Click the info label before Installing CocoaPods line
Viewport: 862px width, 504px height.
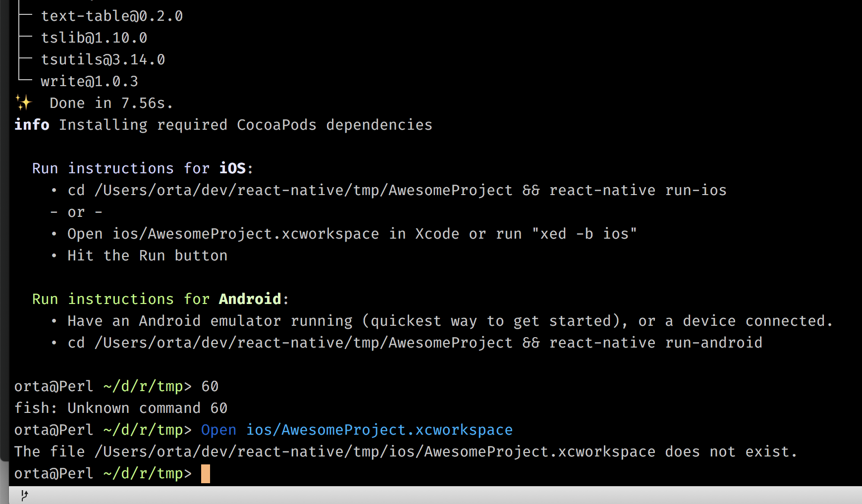pos(31,124)
